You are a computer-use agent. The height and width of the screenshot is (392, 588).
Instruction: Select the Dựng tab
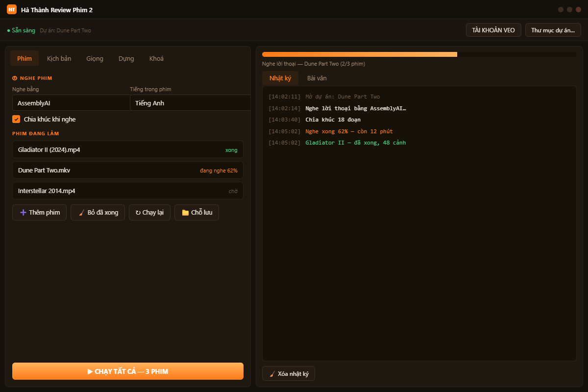[x=126, y=58]
